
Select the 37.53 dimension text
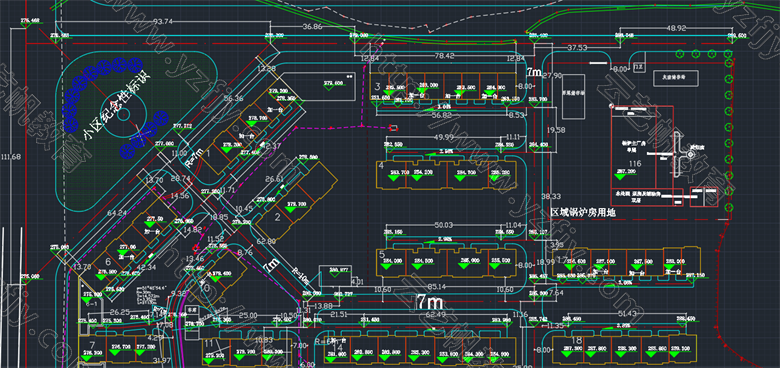point(577,48)
